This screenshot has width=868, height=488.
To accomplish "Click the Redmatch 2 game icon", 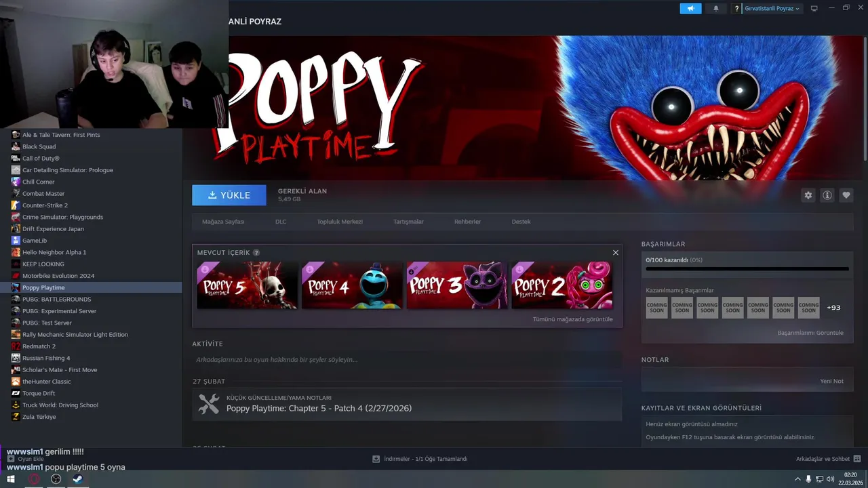I will coord(16,346).
